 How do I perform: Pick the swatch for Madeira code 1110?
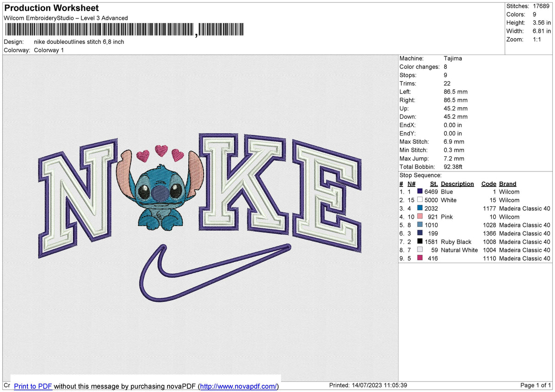[420, 258]
